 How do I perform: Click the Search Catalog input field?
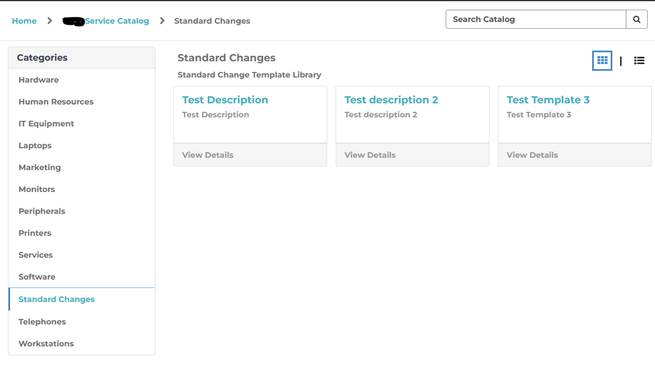coord(536,19)
